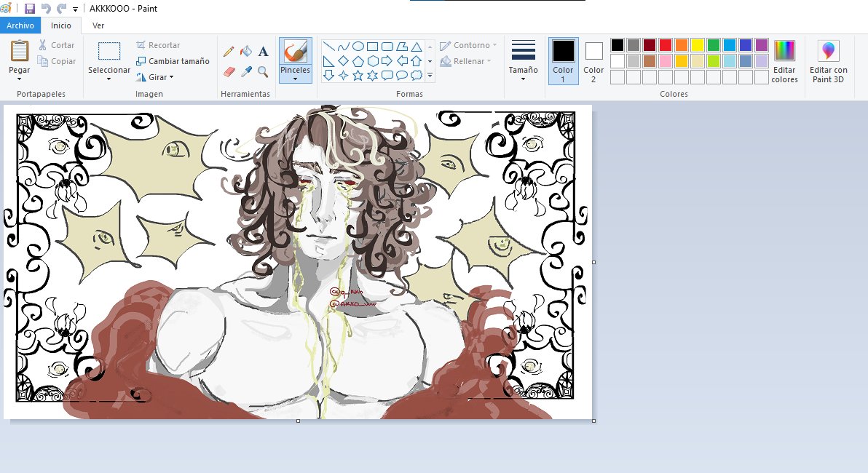The image size is (868, 473).
Task: Click the Pegar clipboard icon
Action: click(20, 51)
